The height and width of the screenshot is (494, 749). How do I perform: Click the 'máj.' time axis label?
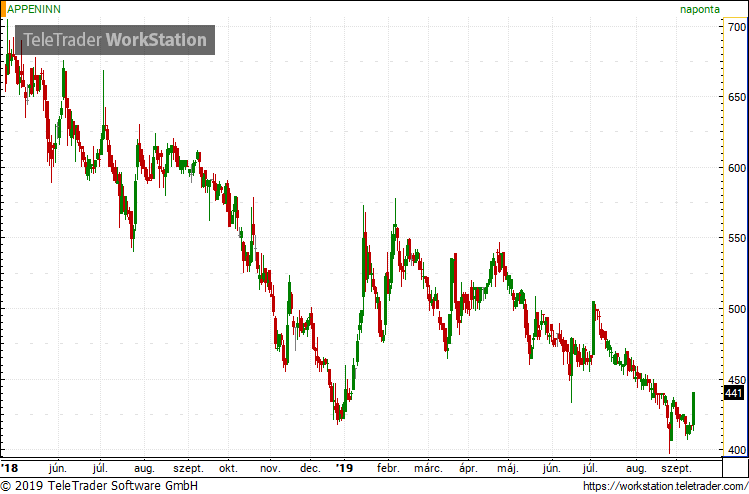pyautogui.click(x=507, y=468)
